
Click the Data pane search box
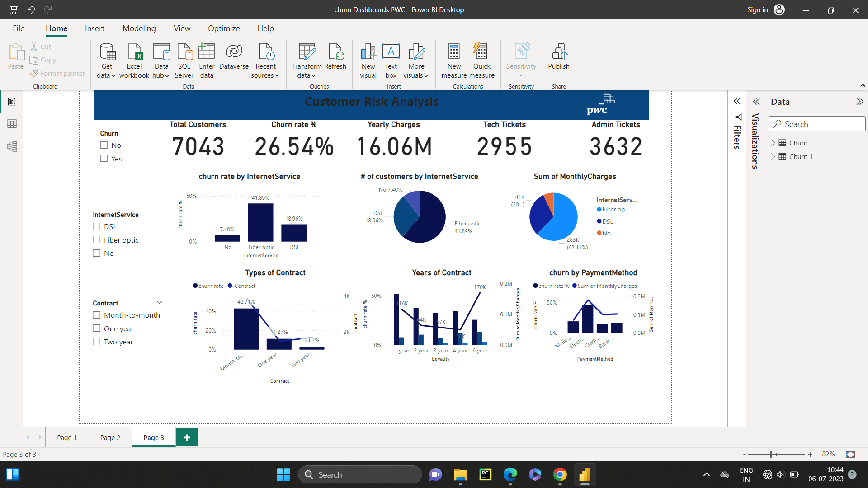816,123
